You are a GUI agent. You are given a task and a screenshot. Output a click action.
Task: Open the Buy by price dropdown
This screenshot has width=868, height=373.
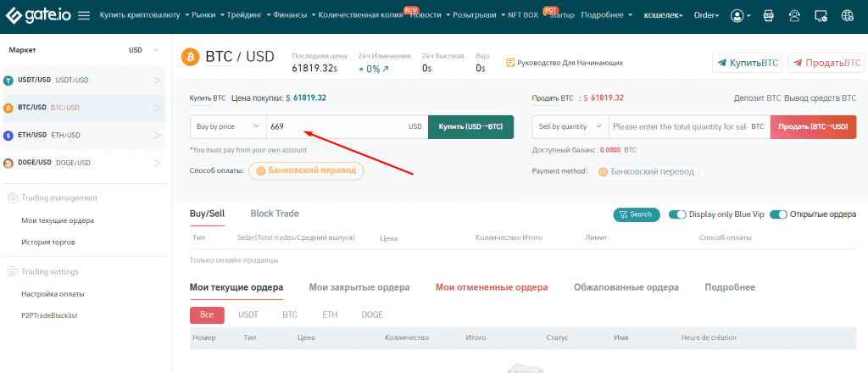[228, 126]
